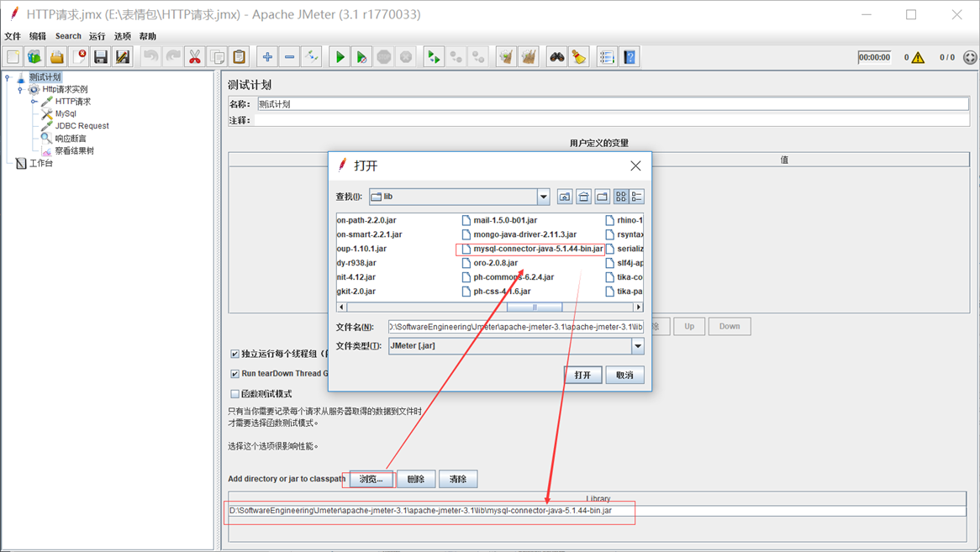Screen dimensions: 980x552
Task: Open the 运行 menu
Action: click(x=97, y=36)
